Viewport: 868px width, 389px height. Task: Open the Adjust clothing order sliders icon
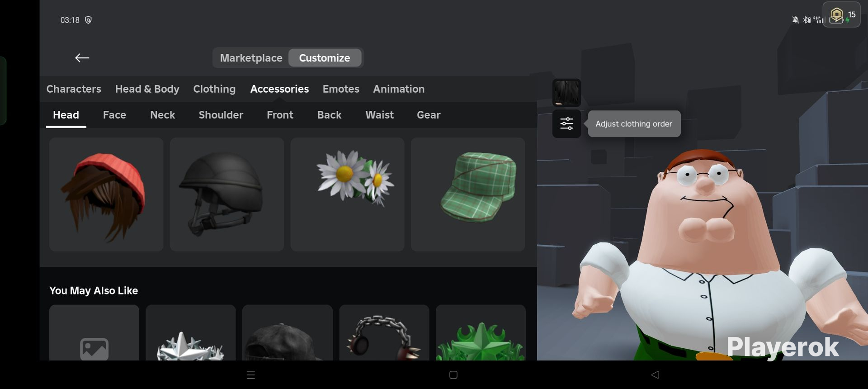pyautogui.click(x=566, y=123)
